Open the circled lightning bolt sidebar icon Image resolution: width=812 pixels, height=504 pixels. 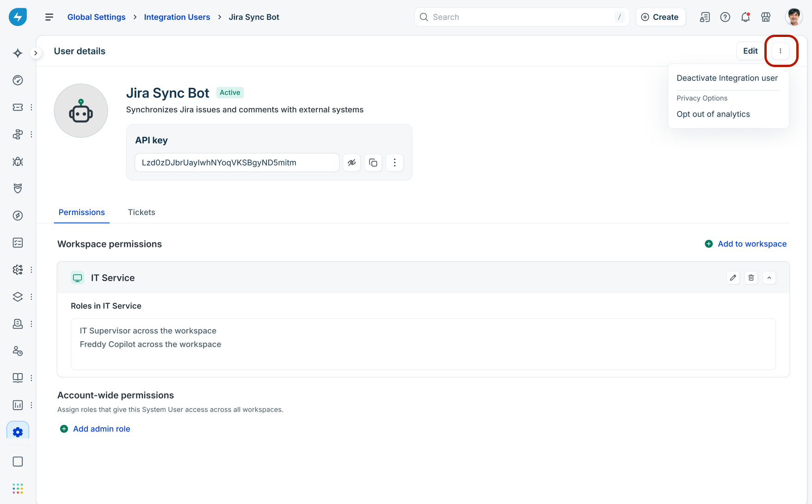pyautogui.click(x=18, y=215)
